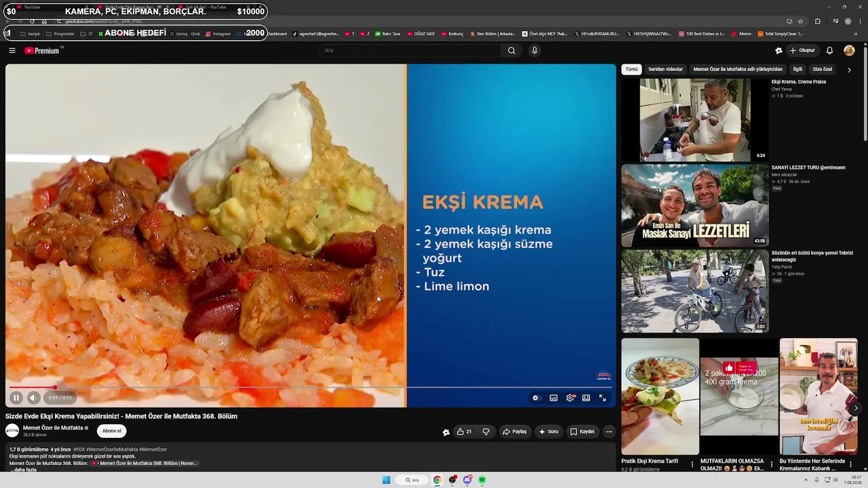Open SANAYİ LEZZET TURU video title

pyautogui.click(x=808, y=167)
